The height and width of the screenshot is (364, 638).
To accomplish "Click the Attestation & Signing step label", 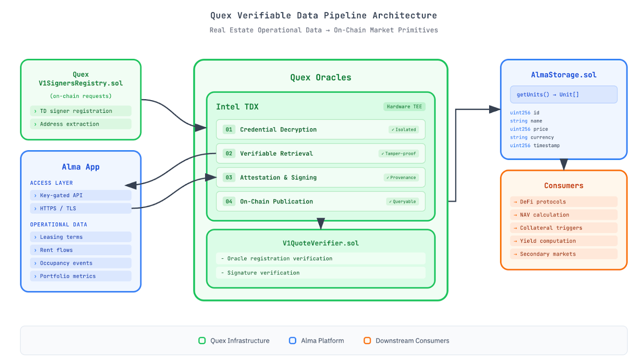I will pyautogui.click(x=278, y=177).
